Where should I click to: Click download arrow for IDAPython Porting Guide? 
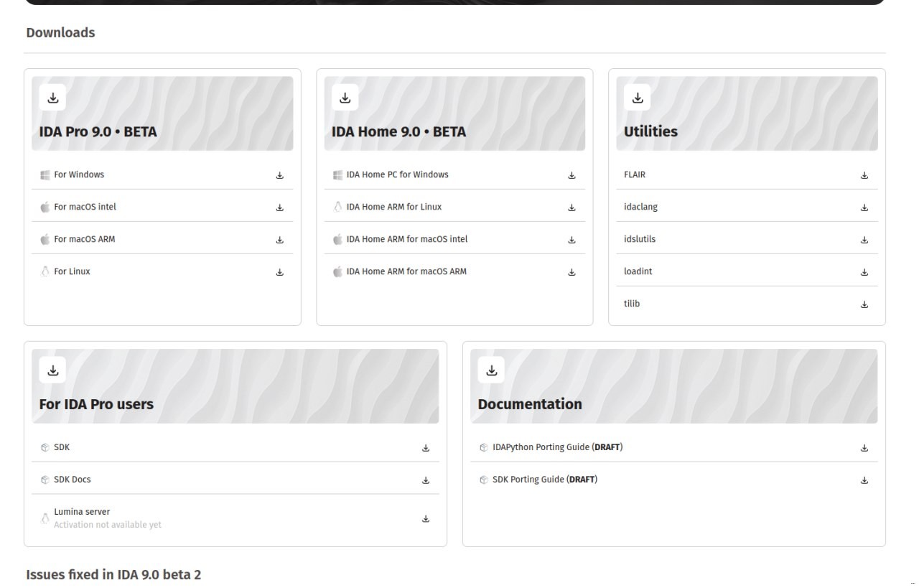pos(864,448)
